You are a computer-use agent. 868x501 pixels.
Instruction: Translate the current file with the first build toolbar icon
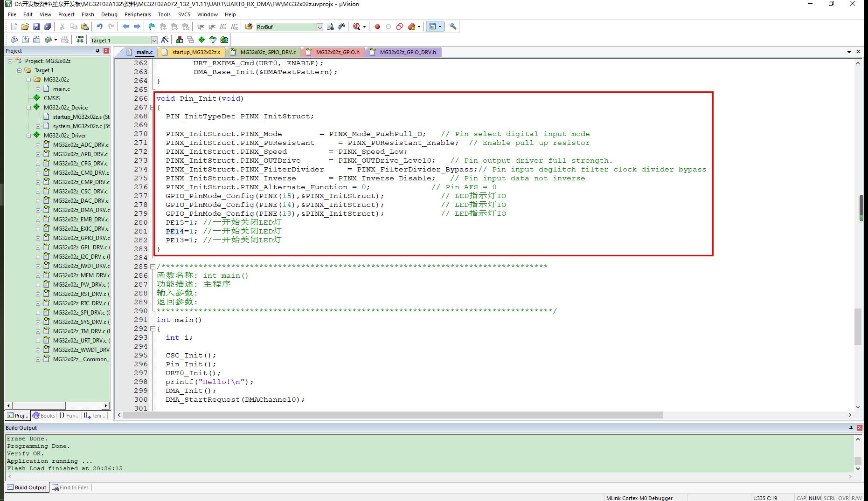pyautogui.click(x=14, y=40)
